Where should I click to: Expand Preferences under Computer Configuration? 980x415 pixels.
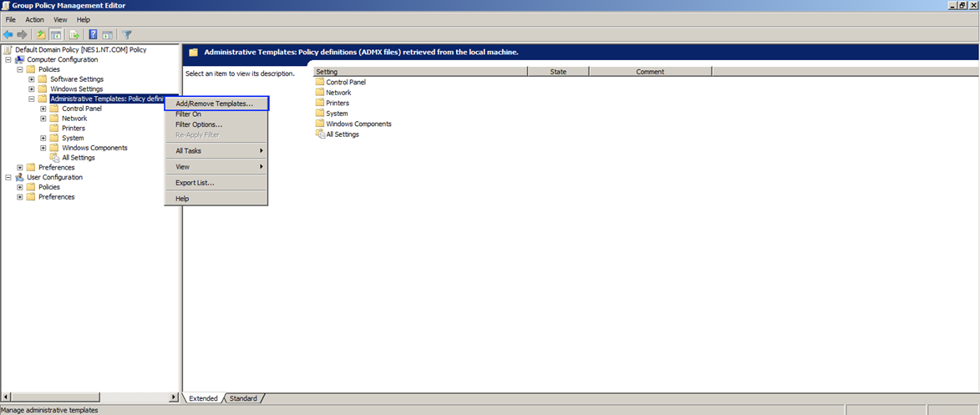click(20, 168)
